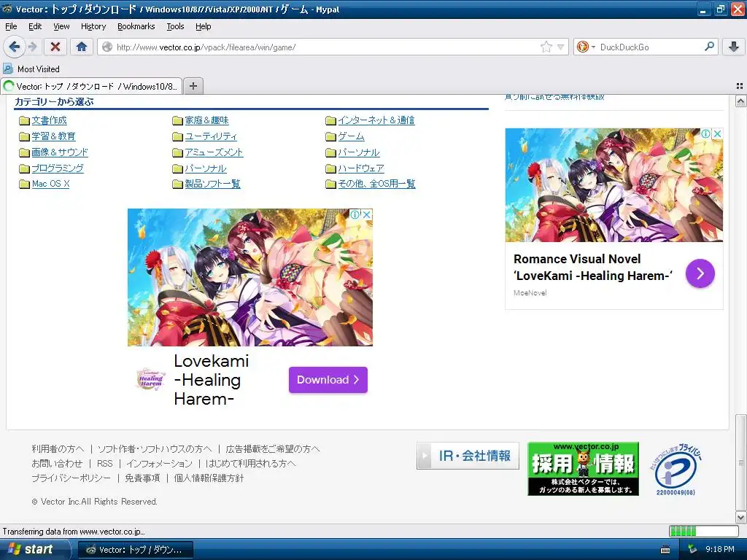
Task: Click the sidebar ad anime artwork
Action: coord(614,184)
